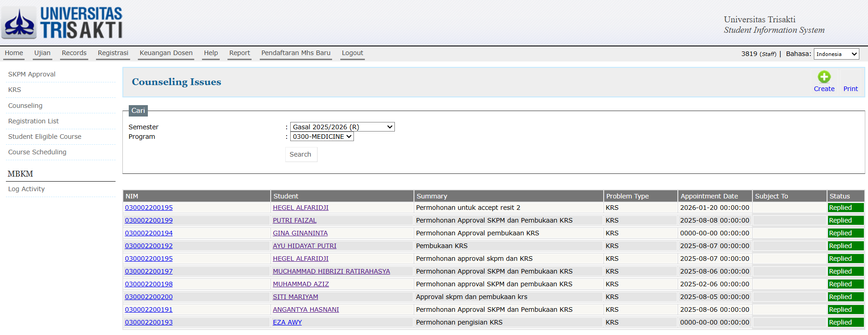Open the Bahasa language dropdown
Screen dimensions: 868x335
pos(836,54)
